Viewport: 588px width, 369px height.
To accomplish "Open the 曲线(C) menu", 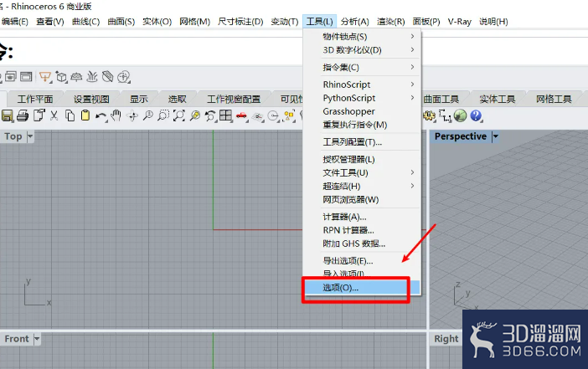I will click(x=86, y=22).
